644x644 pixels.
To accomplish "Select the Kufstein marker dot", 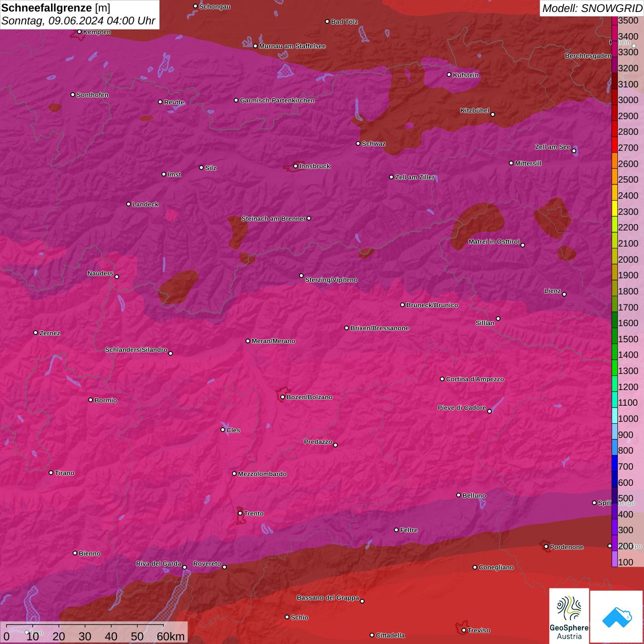I will click(449, 75).
